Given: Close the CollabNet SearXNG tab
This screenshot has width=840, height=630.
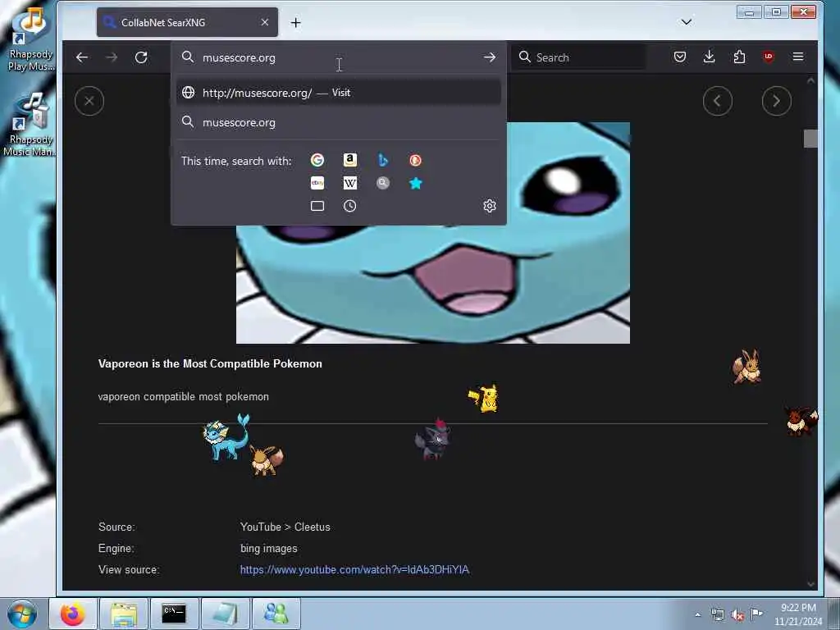Looking at the screenshot, I should pos(265,22).
